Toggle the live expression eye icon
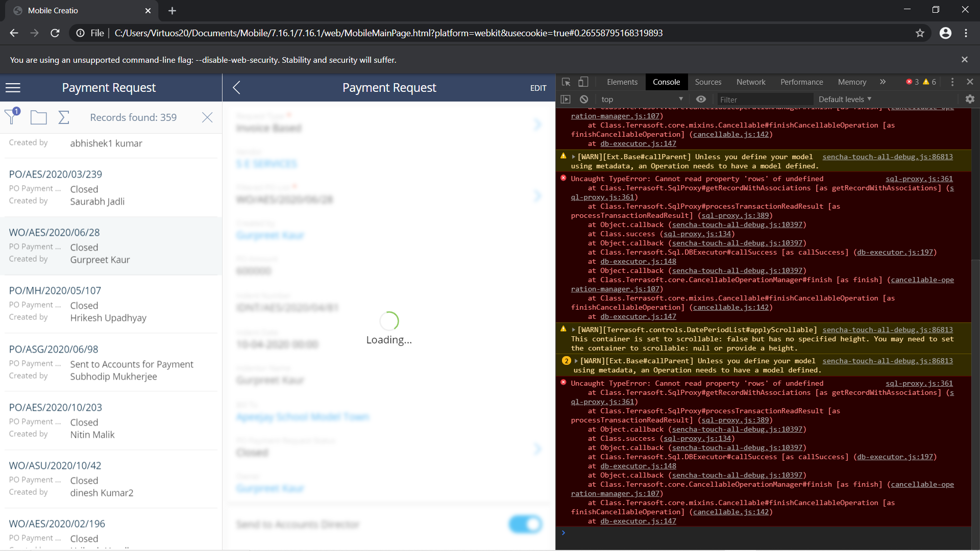The height and width of the screenshot is (551, 980). (701, 99)
